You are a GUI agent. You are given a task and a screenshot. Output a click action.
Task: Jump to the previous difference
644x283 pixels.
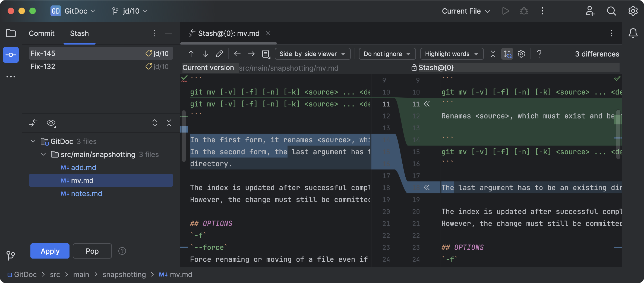click(x=191, y=54)
